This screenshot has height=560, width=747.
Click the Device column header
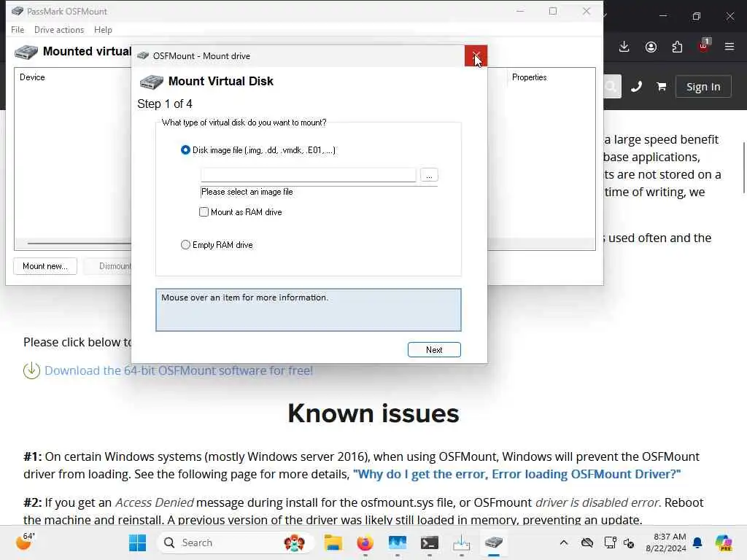(x=32, y=77)
